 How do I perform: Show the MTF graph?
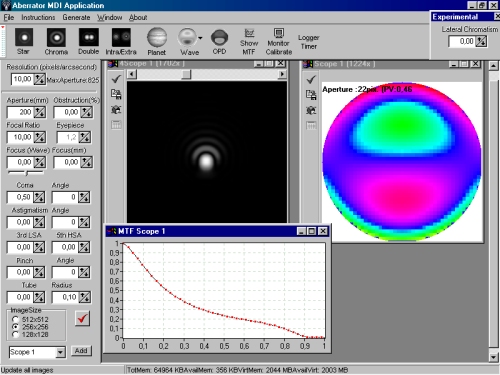coord(249,42)
